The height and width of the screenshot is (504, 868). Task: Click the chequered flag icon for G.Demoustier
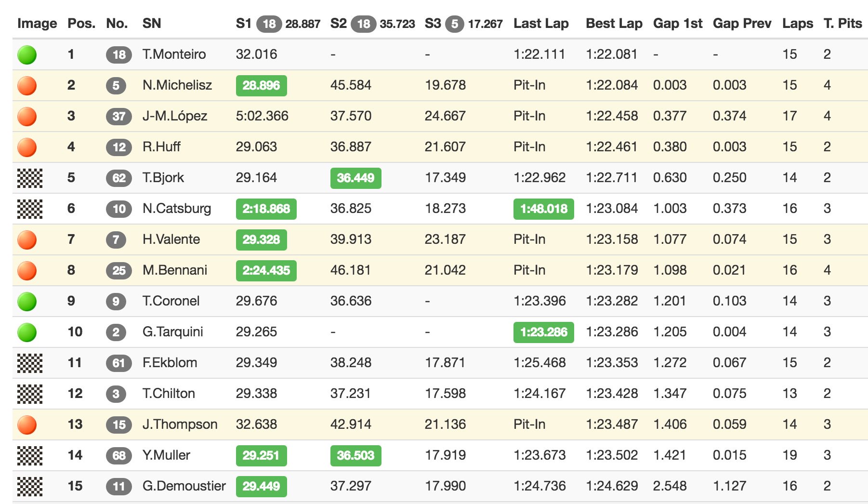30,486
